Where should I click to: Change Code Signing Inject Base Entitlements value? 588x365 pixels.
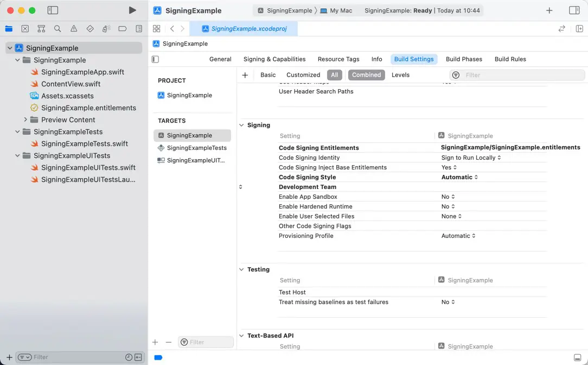pos(449,167)
